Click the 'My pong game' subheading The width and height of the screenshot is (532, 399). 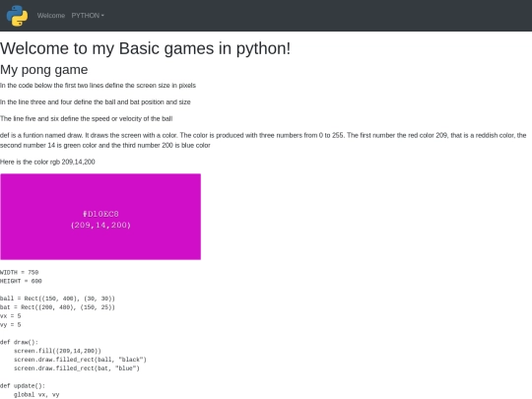[43, 70]
